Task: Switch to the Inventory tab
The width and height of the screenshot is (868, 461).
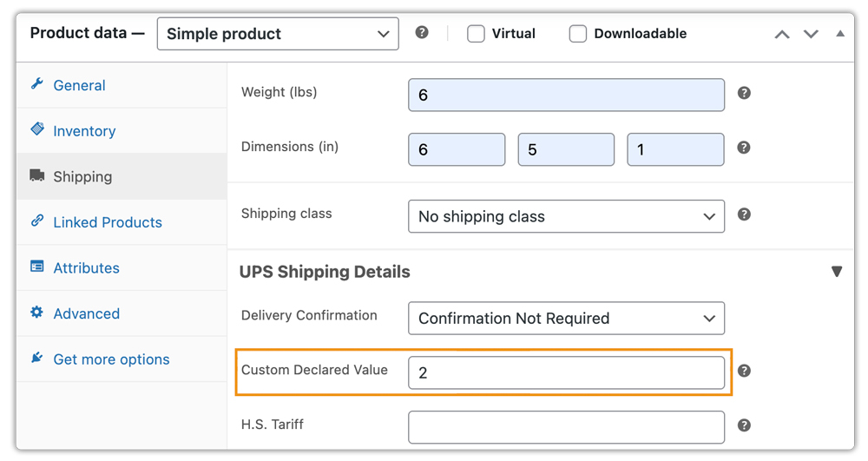Action: click(122, 131)
